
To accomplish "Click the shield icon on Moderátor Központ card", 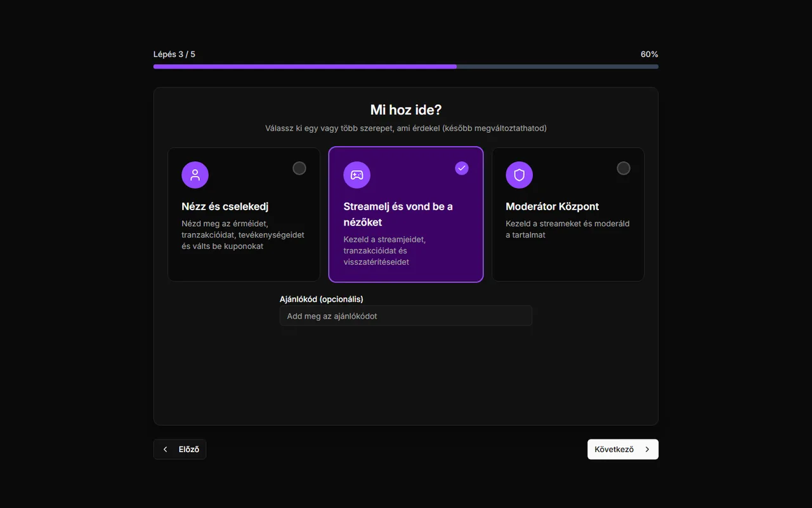I will coord(519,175).
